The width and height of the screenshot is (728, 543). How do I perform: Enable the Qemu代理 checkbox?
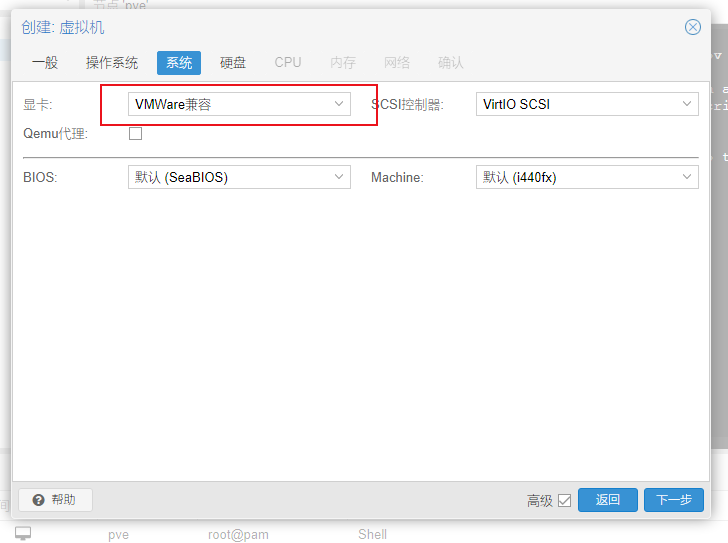[x=136, y=134]
